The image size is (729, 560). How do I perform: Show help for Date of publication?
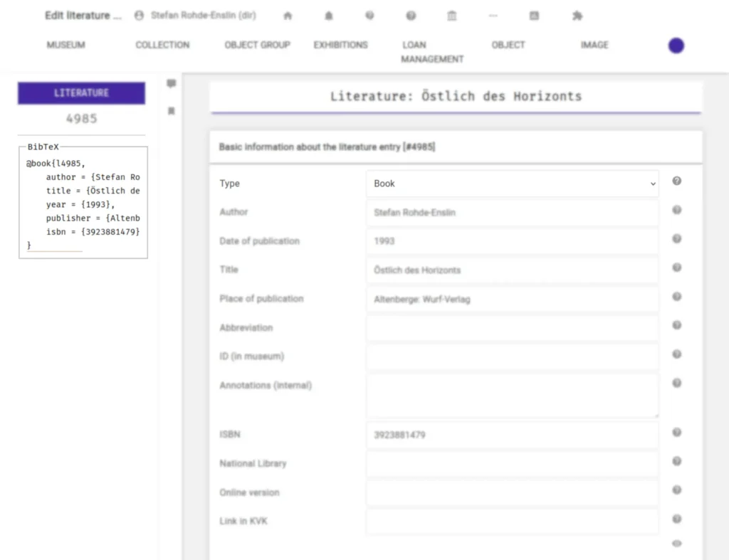coord(677,239)
